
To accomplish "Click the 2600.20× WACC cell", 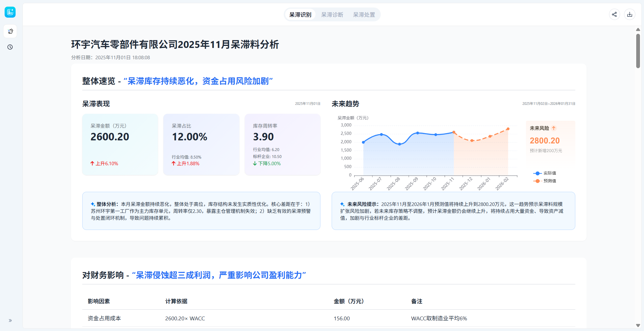I will coord(185,318).
